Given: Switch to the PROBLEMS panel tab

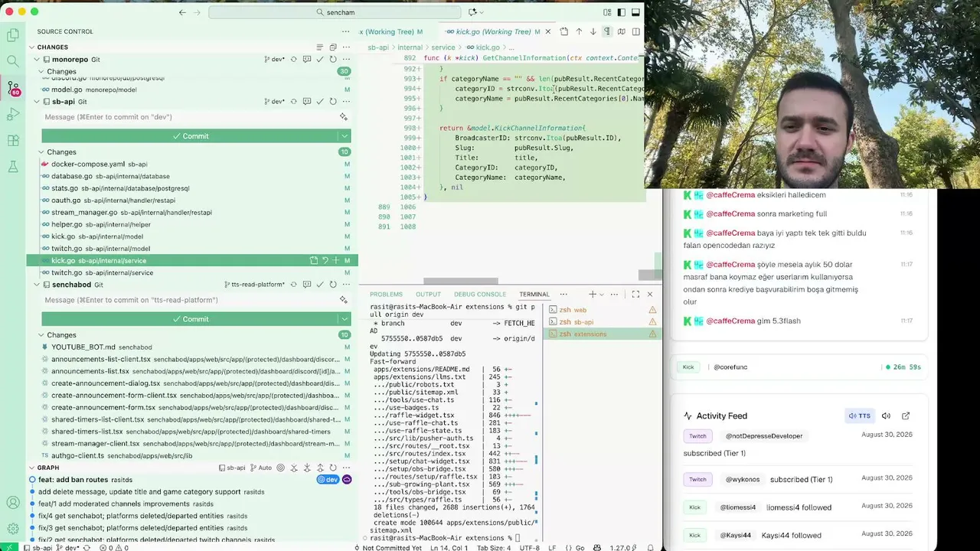Looking at the screenshot, I should click(386, 294).
